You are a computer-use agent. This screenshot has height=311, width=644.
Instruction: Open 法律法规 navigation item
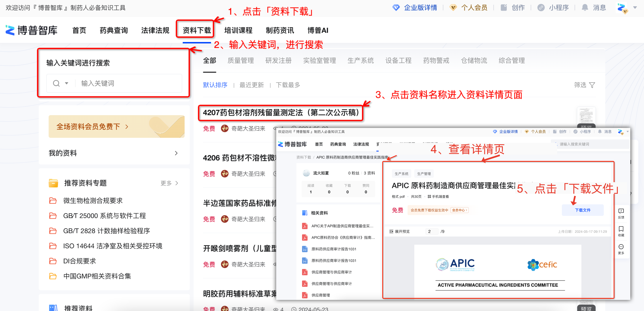tap(155, 30)
